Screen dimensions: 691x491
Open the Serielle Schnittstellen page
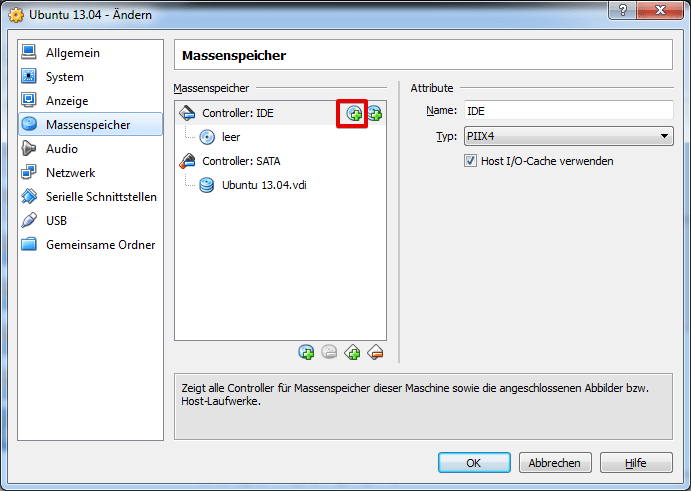click(x=90, y=197)
